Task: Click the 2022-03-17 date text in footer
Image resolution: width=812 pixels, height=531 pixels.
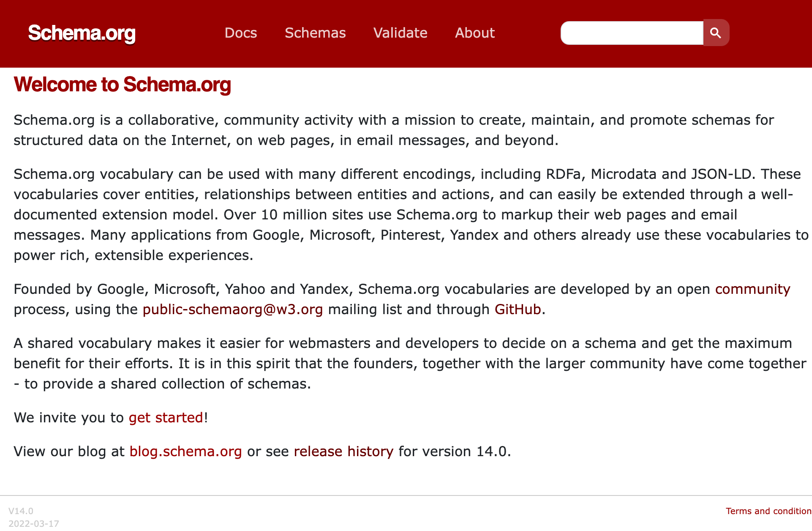Action: point(34,524)
